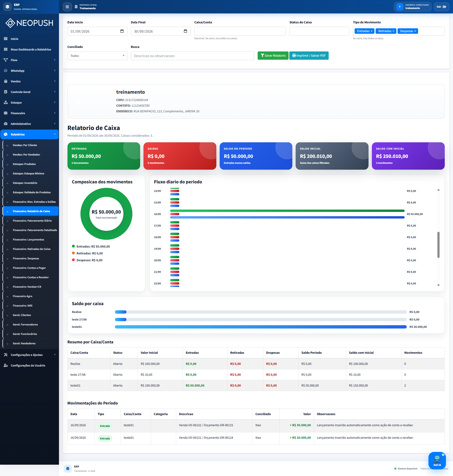
Task: Click the Sair logout button
Action: tap(441, 7)
